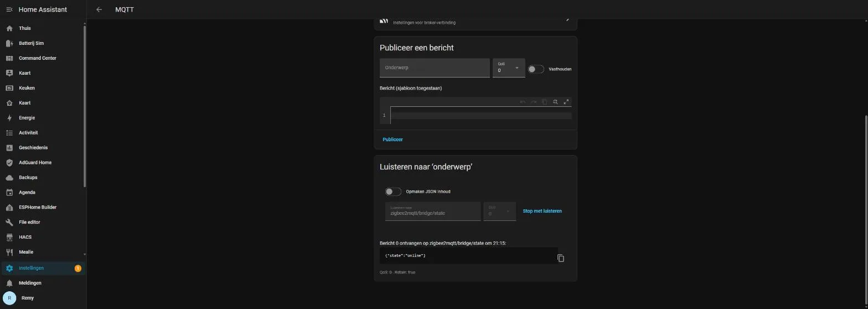Expand message editor to fullscreen
The image size is (868, 309).
(x=566, y=102)
